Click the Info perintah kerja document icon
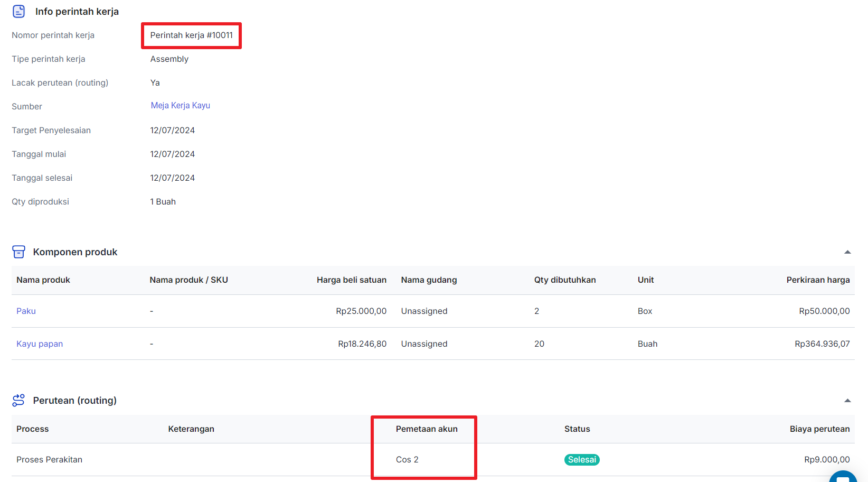This screenshot has width=868, height=482. tap(18, 11)
